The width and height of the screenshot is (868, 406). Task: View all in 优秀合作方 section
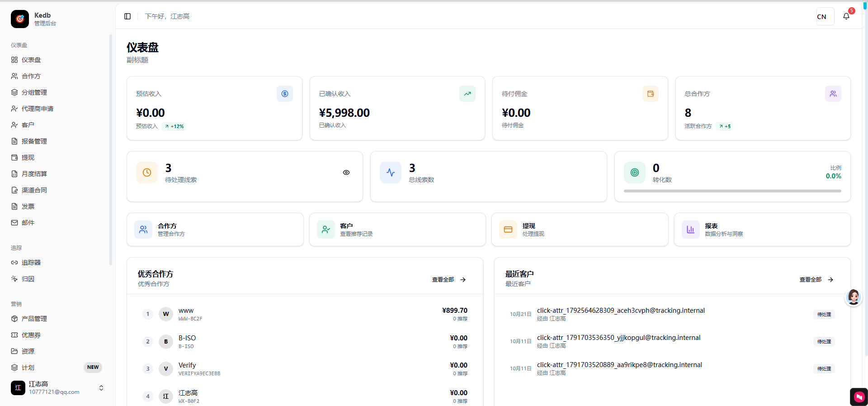pyautogui.click(x=448, y=280)
